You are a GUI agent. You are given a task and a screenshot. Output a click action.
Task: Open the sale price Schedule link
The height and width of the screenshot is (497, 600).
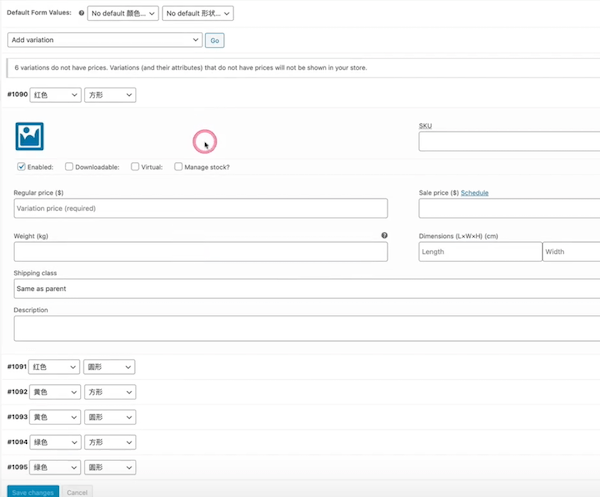click(x=474, y=193)
